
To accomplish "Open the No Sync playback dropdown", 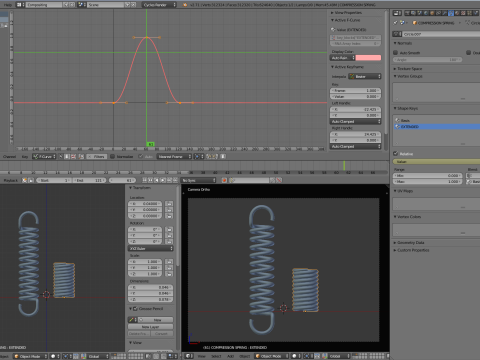I will tap(198, 180).
